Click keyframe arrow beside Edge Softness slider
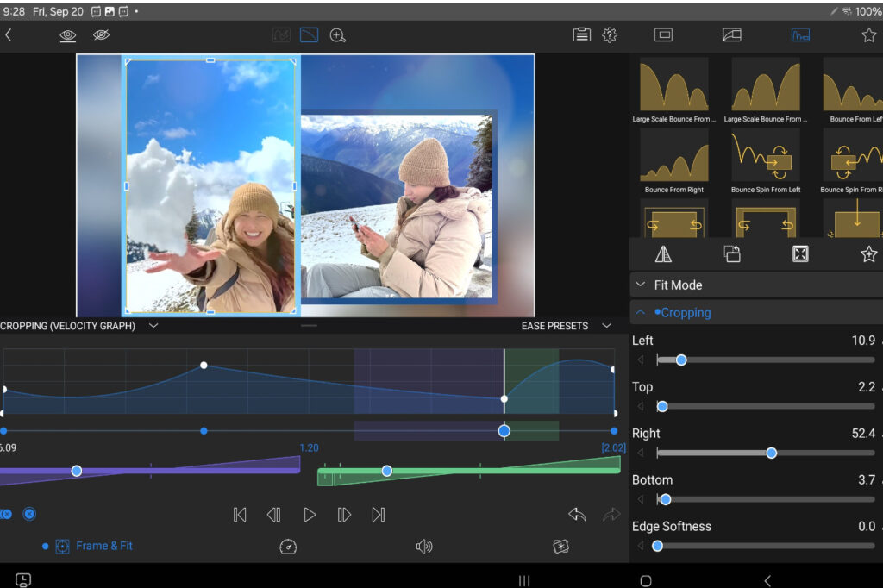Viewport: 883px width, 588px height. click(x=641, y=546)
